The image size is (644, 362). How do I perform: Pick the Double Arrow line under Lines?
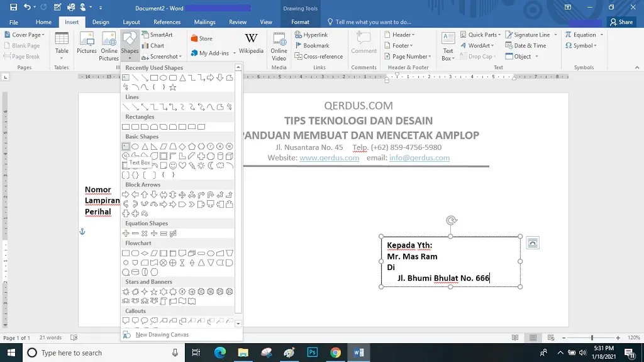(x=145, y=107)
